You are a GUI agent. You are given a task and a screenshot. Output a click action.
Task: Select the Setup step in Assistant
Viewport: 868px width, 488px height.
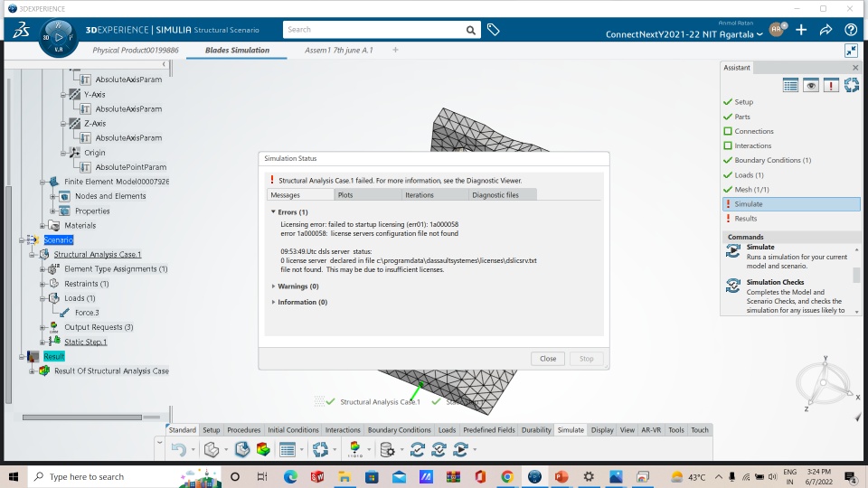click(x=743, y=102)
